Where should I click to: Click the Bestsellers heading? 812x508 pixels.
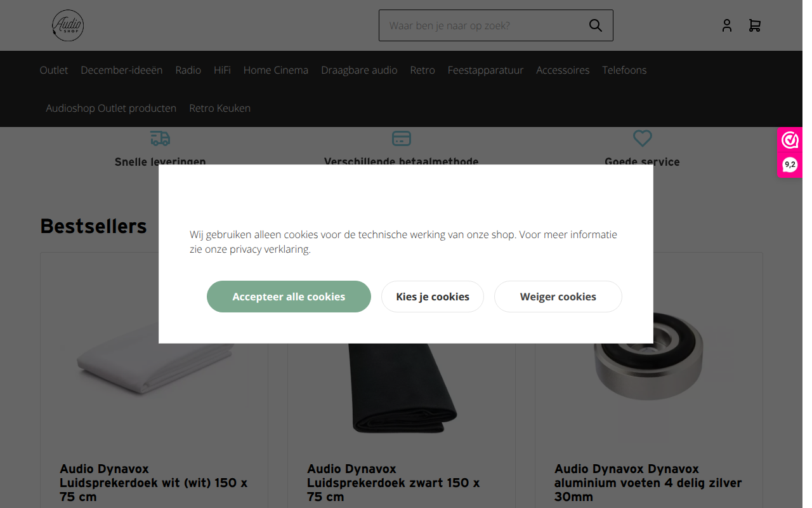pyautogui.click(x=93, y=226)
